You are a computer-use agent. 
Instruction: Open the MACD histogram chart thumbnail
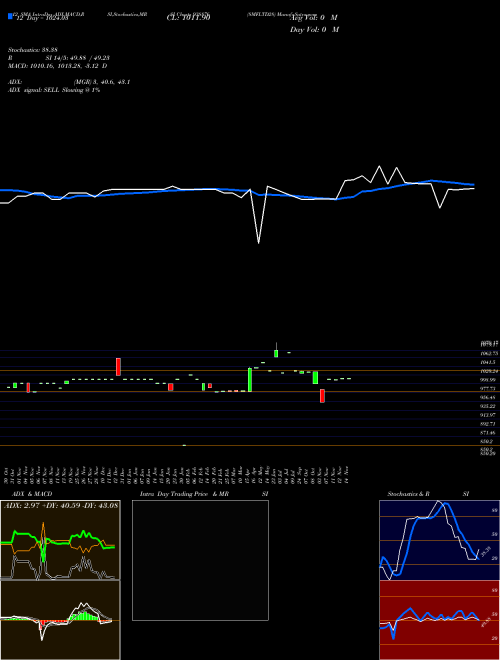pyautogui.click(x=60, y=620)
